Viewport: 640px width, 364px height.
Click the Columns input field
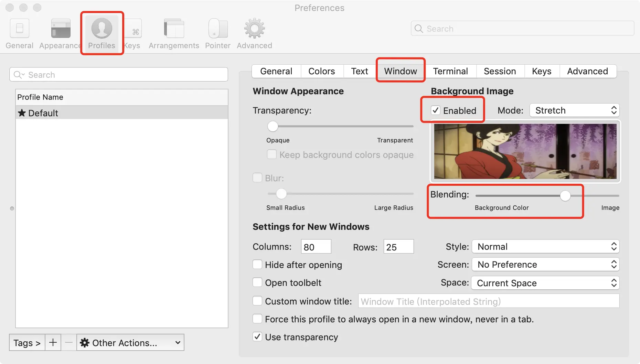point(316,247)
